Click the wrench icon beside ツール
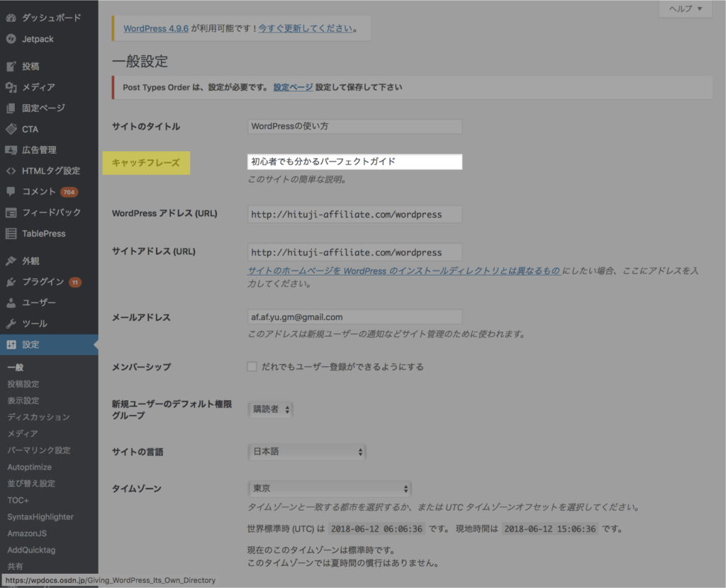Image resolution: width=726 pixels, height=588 pixels. point(11,323)
